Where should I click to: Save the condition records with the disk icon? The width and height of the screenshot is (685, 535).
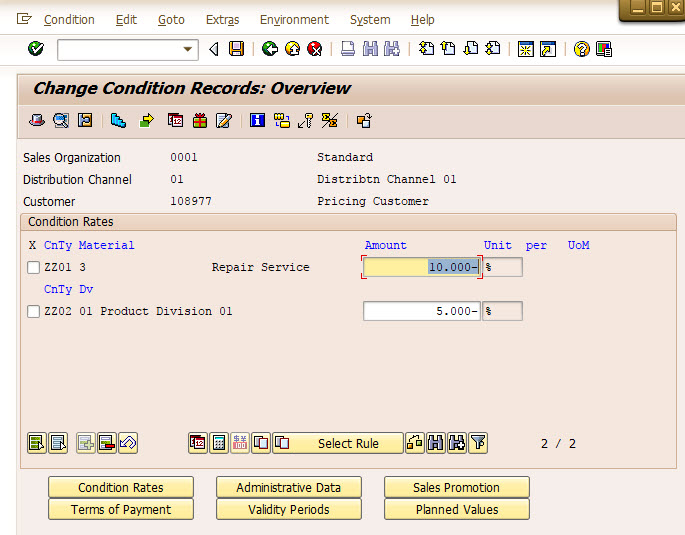coord(236,49)
